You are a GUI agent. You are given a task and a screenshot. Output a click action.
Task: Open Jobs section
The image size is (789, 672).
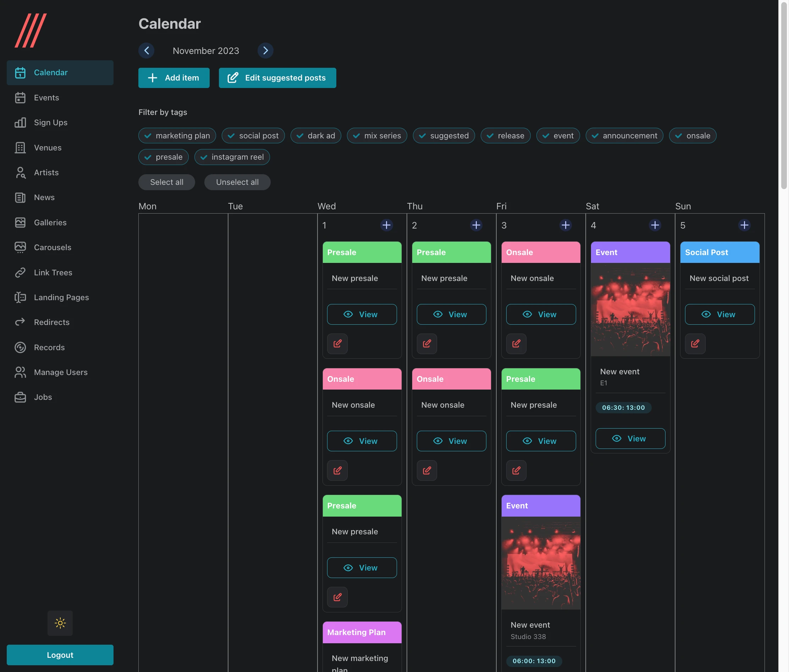click(x=60, y=397)
